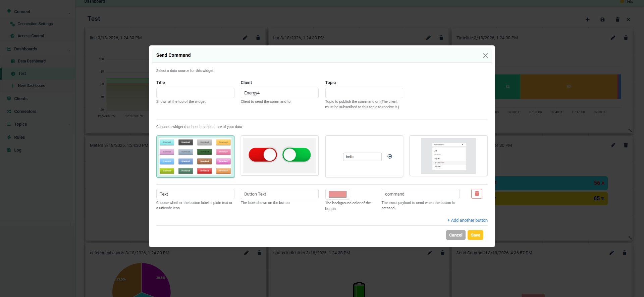Select the red toggle switch thumbnail
This screenshot has width=644, height=297.
pos(263,155)
